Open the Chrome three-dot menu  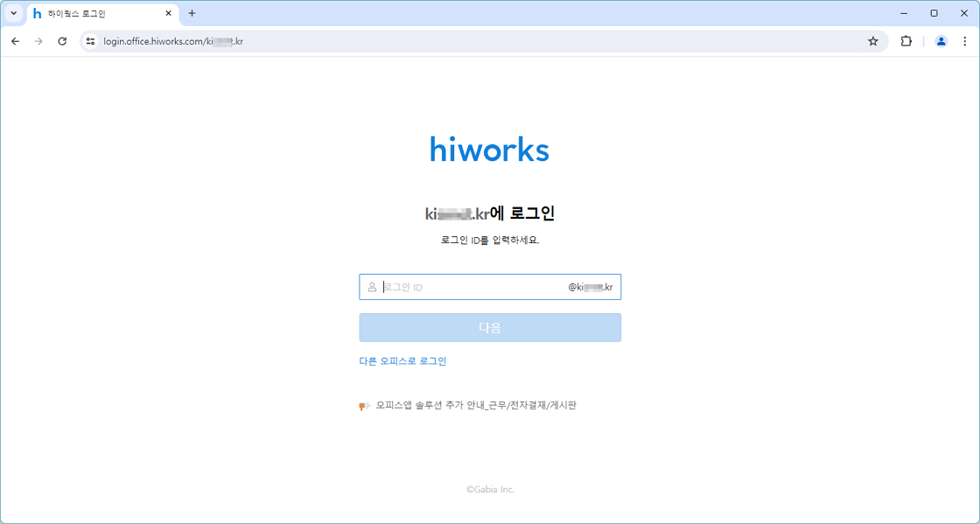[x=965, y=41]
